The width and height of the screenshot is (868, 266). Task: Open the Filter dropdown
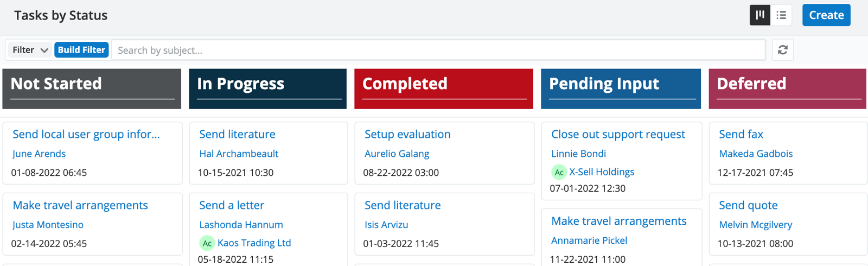(x=30, y=50)
